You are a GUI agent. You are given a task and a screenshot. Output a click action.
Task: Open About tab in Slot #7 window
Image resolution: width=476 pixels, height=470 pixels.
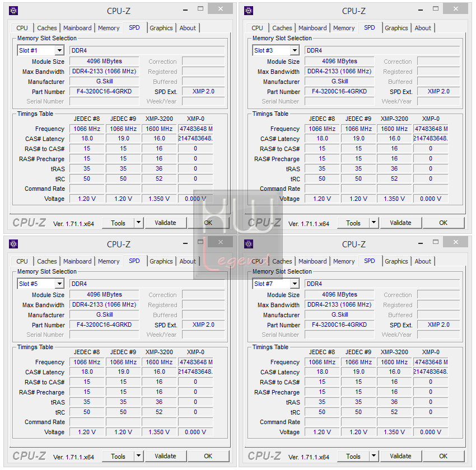tap(423, 261)
